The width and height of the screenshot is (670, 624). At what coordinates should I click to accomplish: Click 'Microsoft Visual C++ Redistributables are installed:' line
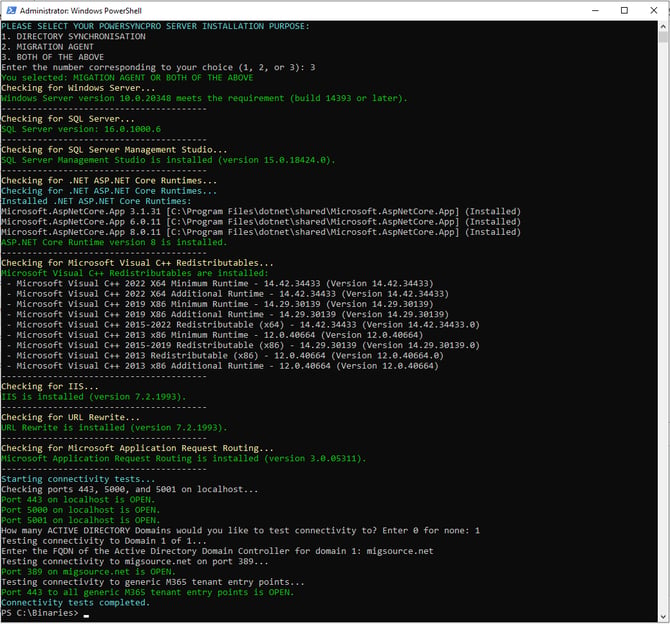135,273
